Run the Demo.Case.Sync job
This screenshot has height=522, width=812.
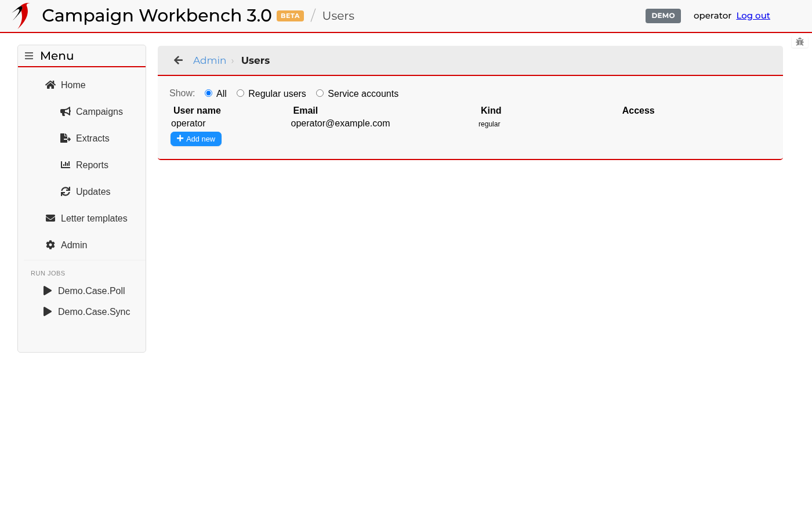(x=94, y=311)
